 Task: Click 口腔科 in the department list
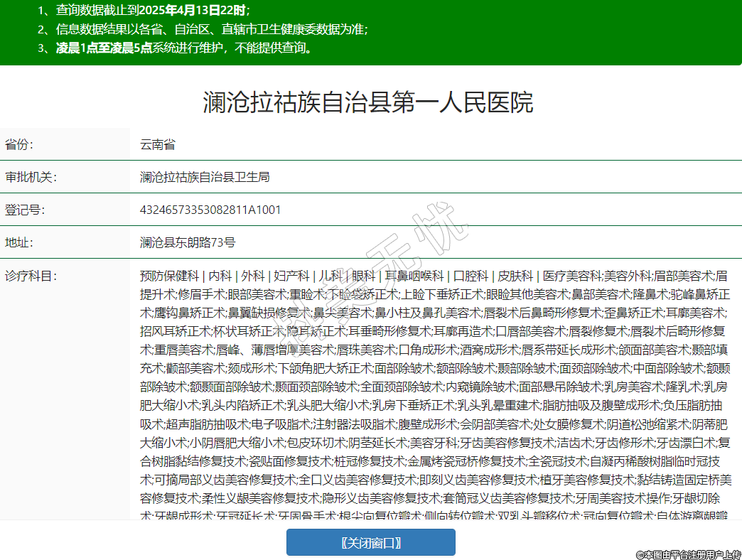pos(471,276)
